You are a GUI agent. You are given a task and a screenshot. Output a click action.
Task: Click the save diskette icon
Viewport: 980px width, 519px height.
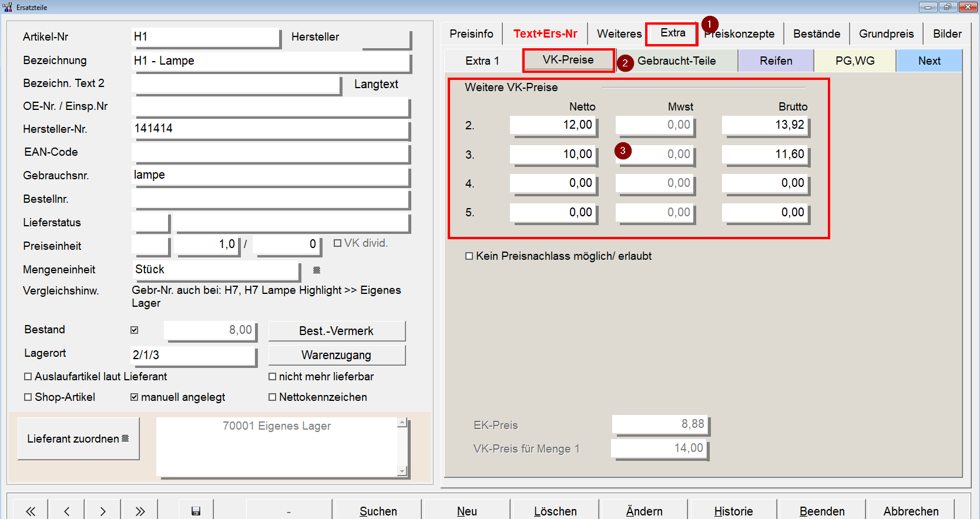click(196, 511)
